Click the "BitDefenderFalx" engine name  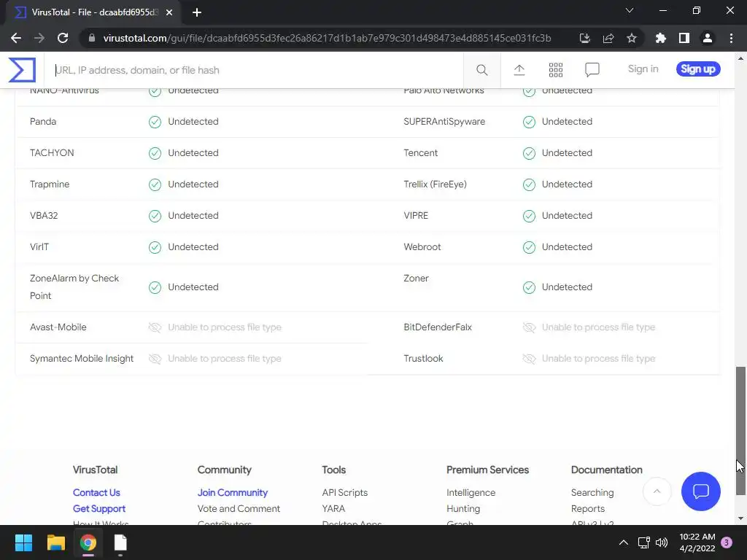tap(438, 327)
